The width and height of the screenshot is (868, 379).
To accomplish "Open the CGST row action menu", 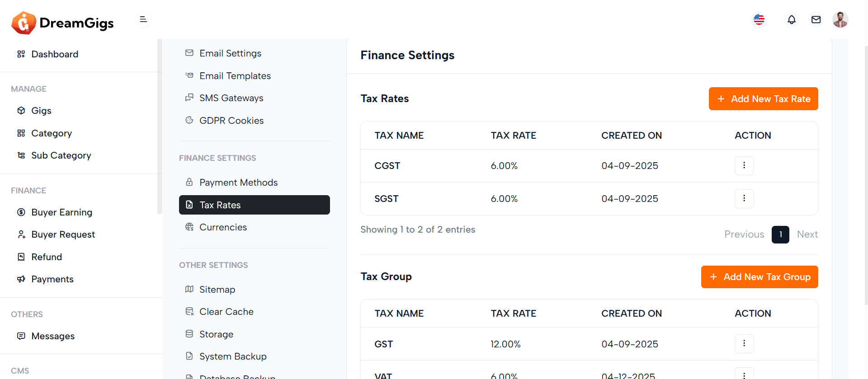I will click(x=744, y=165).
